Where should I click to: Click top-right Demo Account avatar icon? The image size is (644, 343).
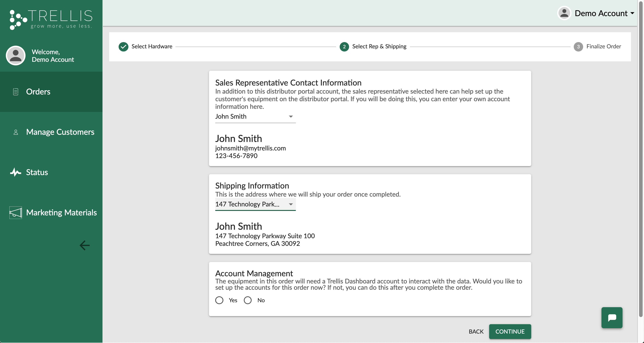564,13
